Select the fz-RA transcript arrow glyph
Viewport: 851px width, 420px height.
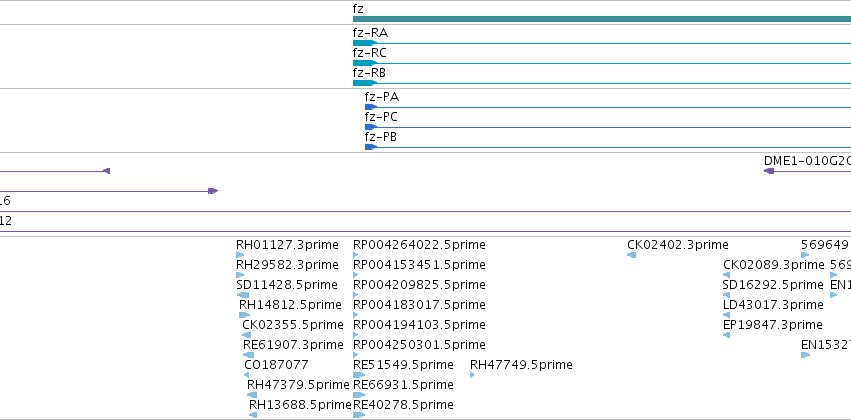click(365, 43)
